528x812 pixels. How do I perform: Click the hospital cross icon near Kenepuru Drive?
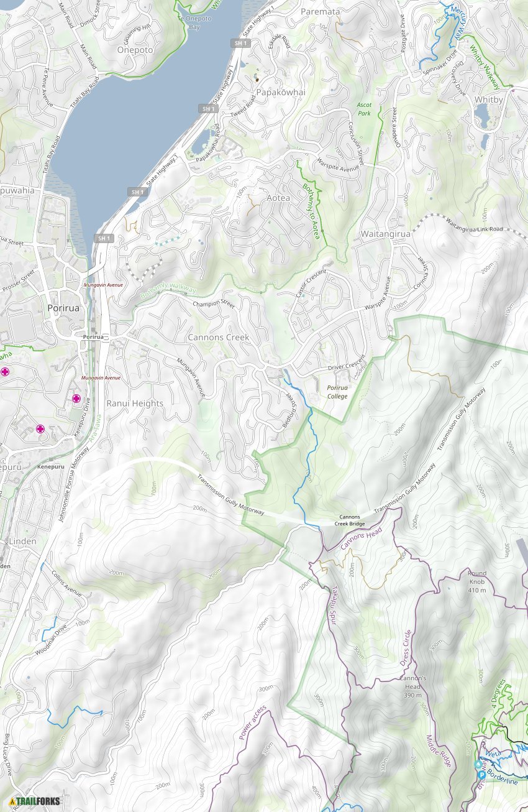[x=76, y=399]
